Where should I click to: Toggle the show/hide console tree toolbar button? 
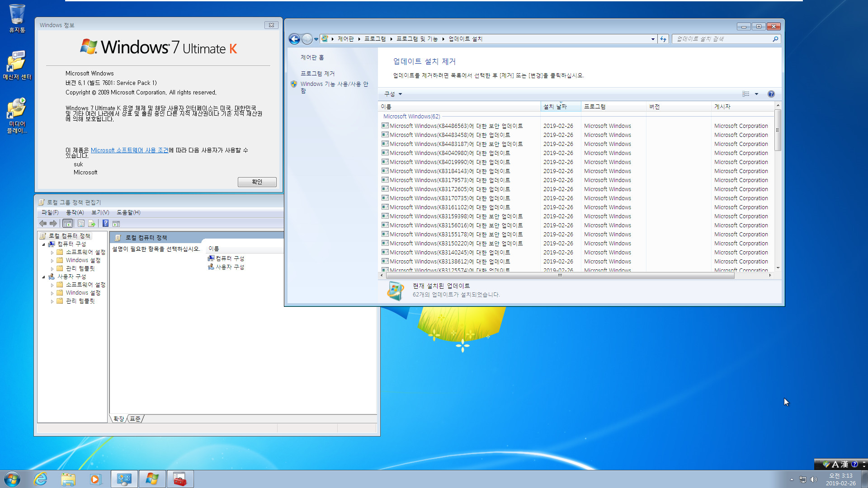(x=68, y=223)
